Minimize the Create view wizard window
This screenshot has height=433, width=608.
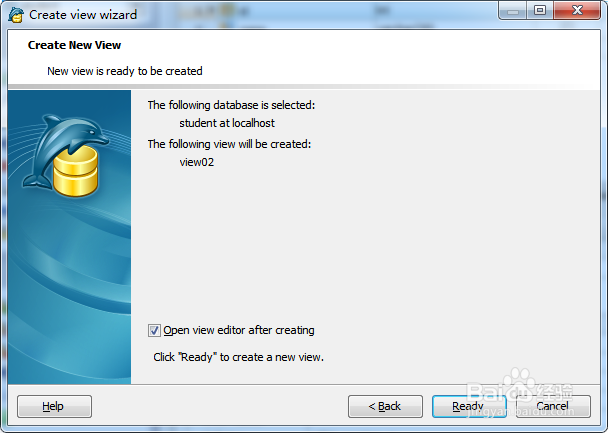(513, 11)
